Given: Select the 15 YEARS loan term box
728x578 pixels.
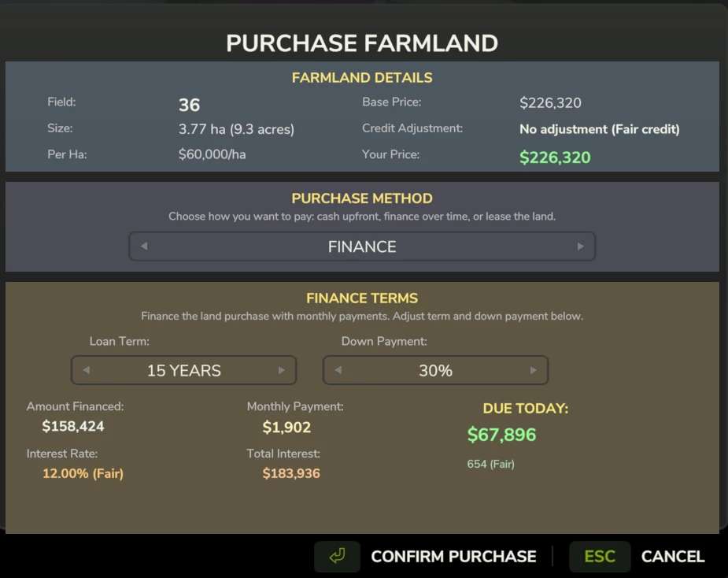Looking at the screenshot, I should click(x=184, y=370).
